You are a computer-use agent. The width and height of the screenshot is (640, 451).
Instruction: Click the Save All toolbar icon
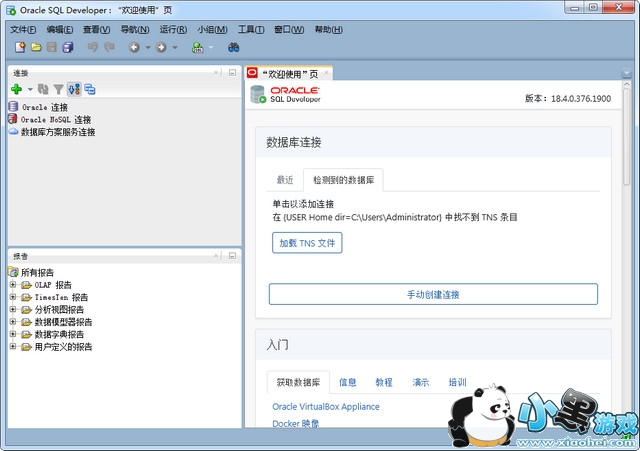coord(68,47)
